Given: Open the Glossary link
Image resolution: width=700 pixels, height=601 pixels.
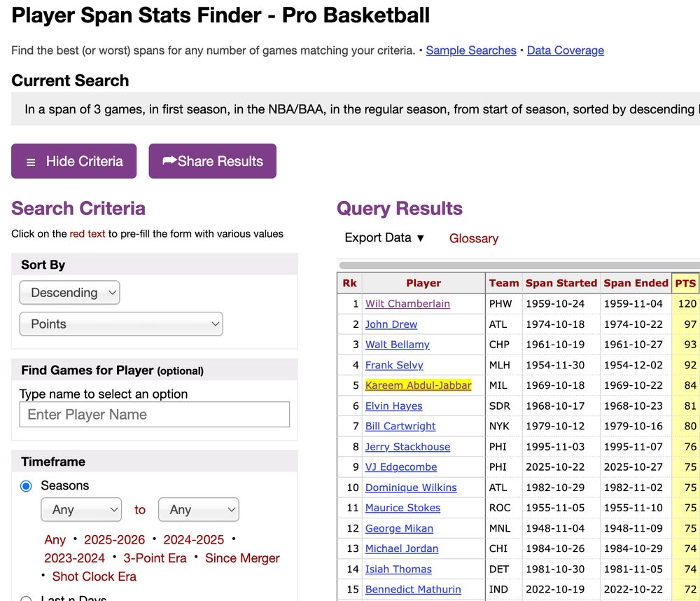Looking at the screenshot, I should pyautogui.click(x=473, y=238).
